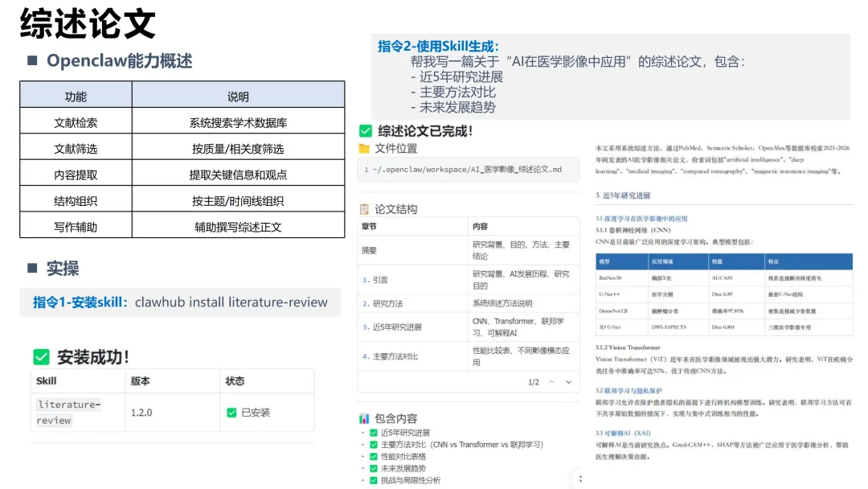The height and width of the screenshot is (489, 868).
Task: Open the 1. 引言 chapter link
Action: tap(375, 280)
